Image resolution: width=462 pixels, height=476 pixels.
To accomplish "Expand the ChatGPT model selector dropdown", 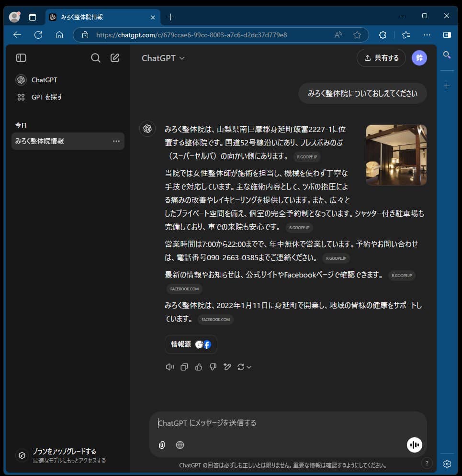I will 163,58.
